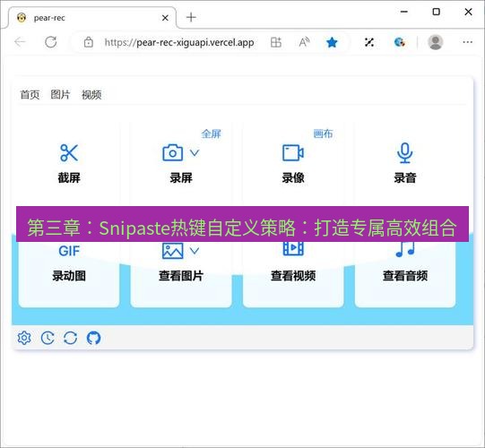Click the 录音 card label
The height and width of the screenshot is (448, 485).
tap(405, 177)
